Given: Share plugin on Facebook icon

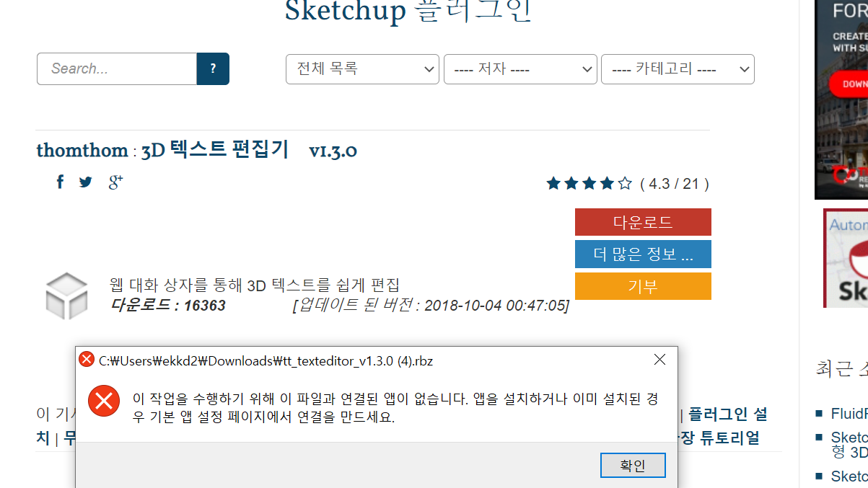Looking at the screenshot, I should 61,182.
